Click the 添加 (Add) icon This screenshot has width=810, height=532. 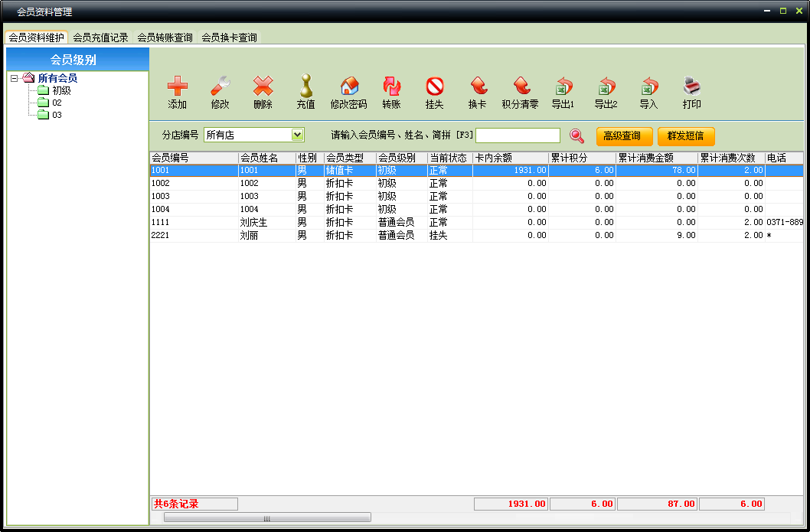177,92
